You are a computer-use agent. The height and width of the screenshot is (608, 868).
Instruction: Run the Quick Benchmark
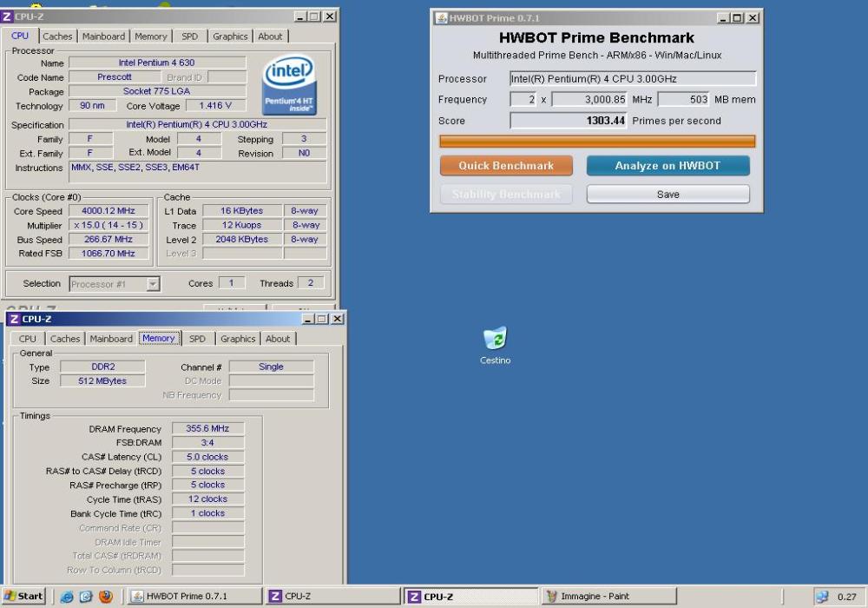[506, 166]
